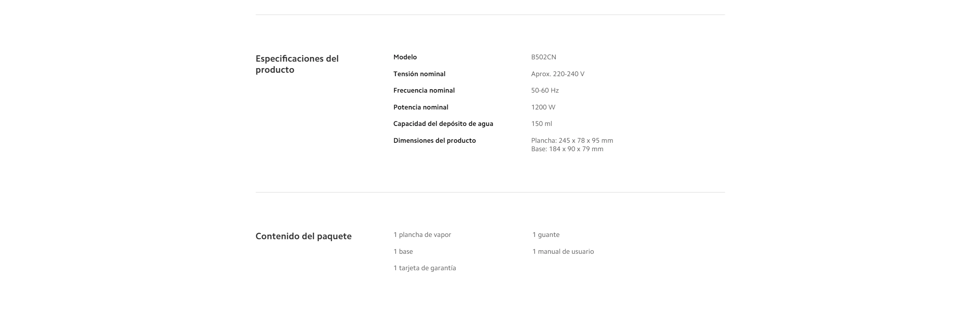980x328 pixels.
Task: Click "Capacidad del depósito de agua" label
Action: (x=443, y=124)
